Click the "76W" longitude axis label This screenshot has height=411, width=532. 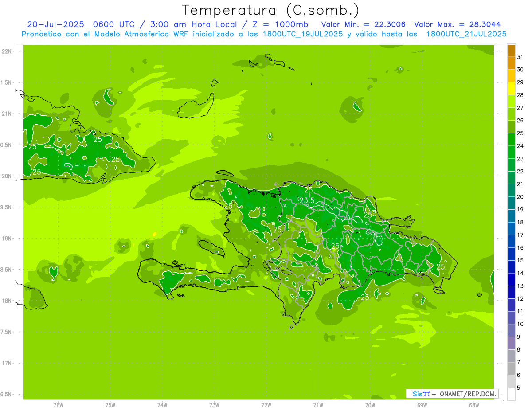coord(58,405)
